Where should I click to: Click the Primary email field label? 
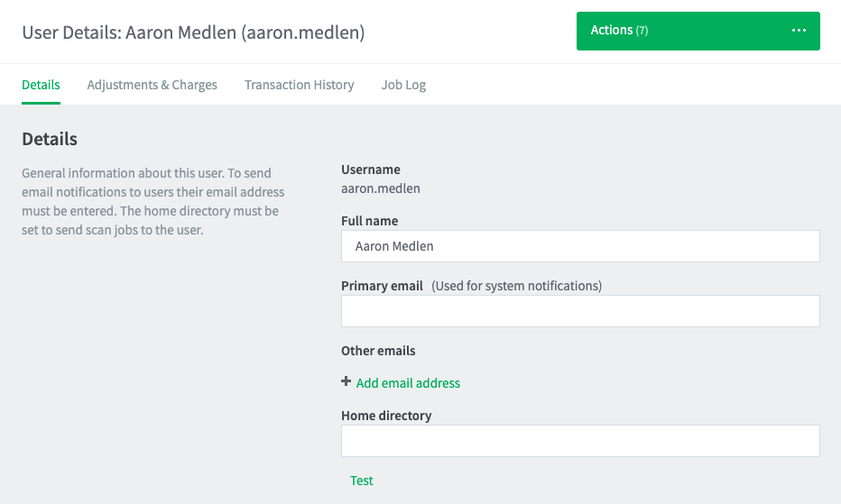click(382, 285)
